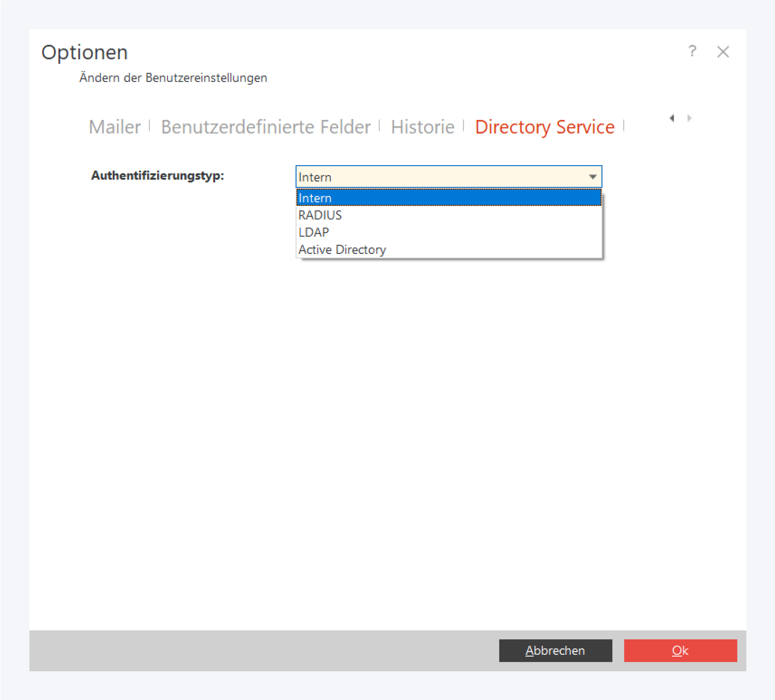This screenshot has height=700, width=775.
Task: Click the Ändern der Benutzereinstellungen subtitle
Action: [173, 78]
